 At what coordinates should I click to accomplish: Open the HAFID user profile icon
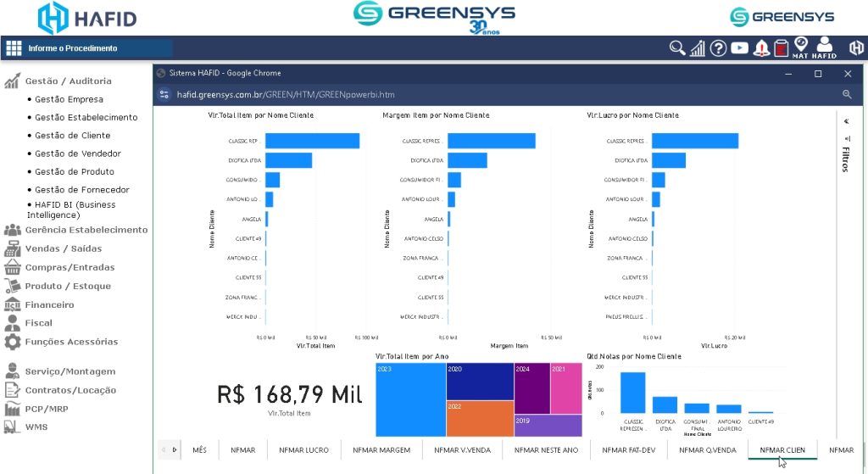point(824,45)
